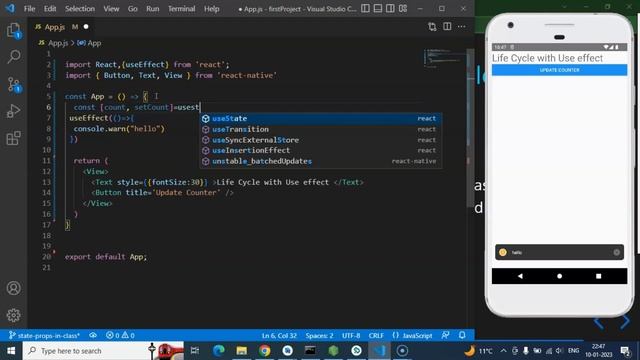Split the editor to the right
Screen dimensions: 640x360
pyautogui.click(x=447, y=27)
